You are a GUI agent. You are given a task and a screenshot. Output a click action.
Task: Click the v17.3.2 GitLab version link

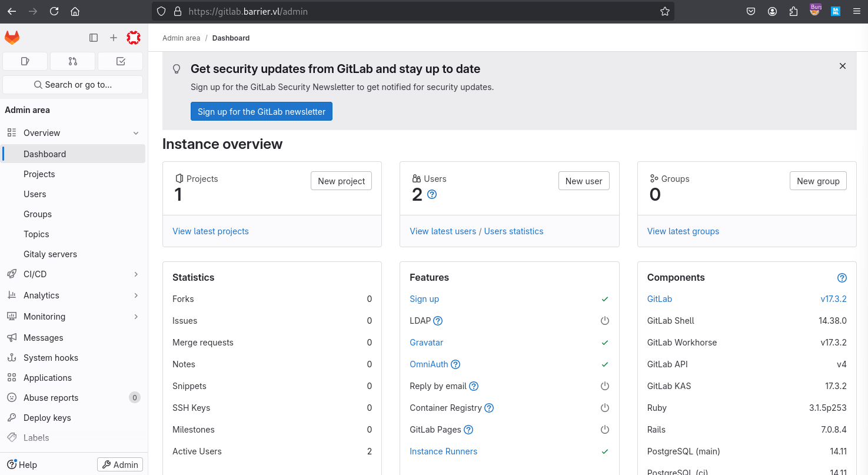click(833, 299)
